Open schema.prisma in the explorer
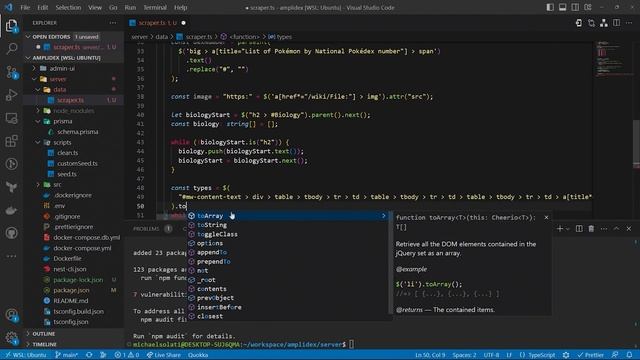 coord(78,132)
